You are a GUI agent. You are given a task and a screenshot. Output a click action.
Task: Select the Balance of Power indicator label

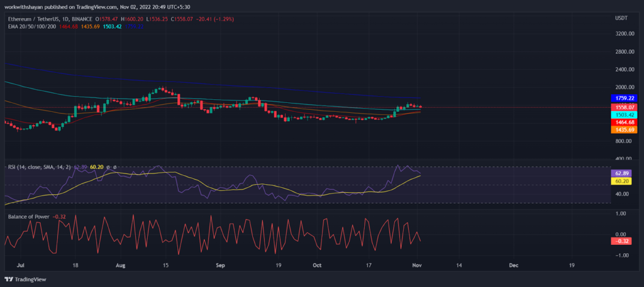coord(29,217)
